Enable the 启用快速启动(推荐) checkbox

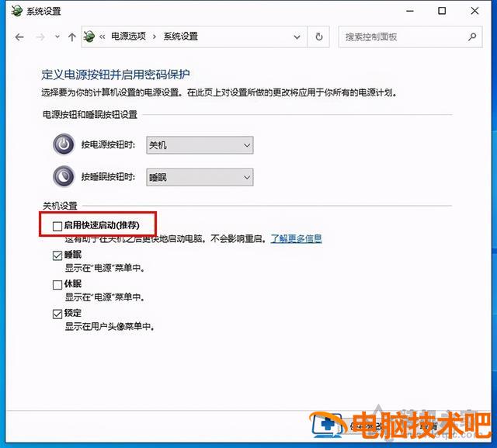[57, 226]
